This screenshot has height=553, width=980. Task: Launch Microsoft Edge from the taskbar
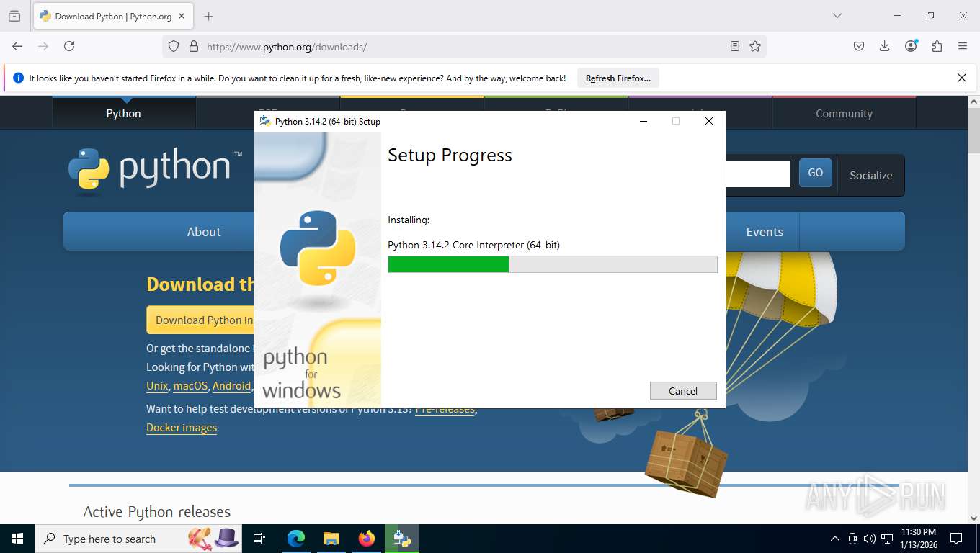pos(296,539)
